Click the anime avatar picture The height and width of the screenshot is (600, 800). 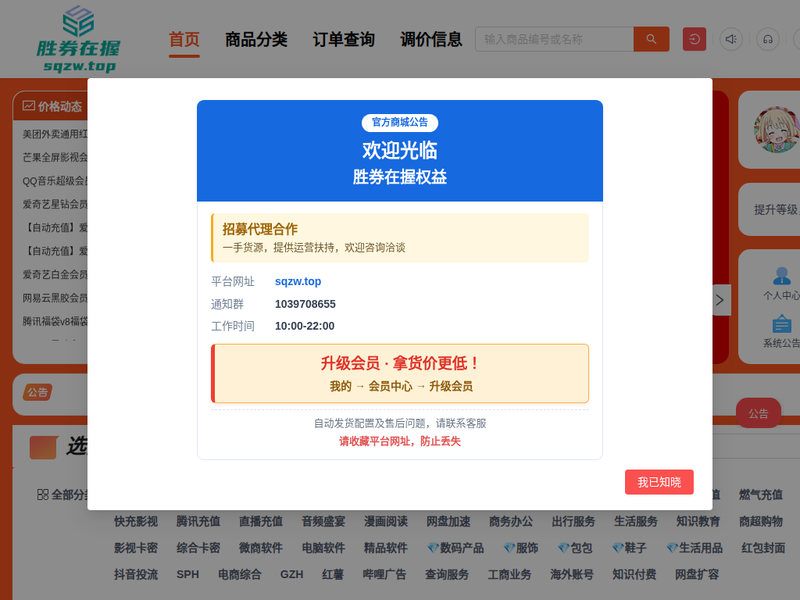(x=777, y=130)
